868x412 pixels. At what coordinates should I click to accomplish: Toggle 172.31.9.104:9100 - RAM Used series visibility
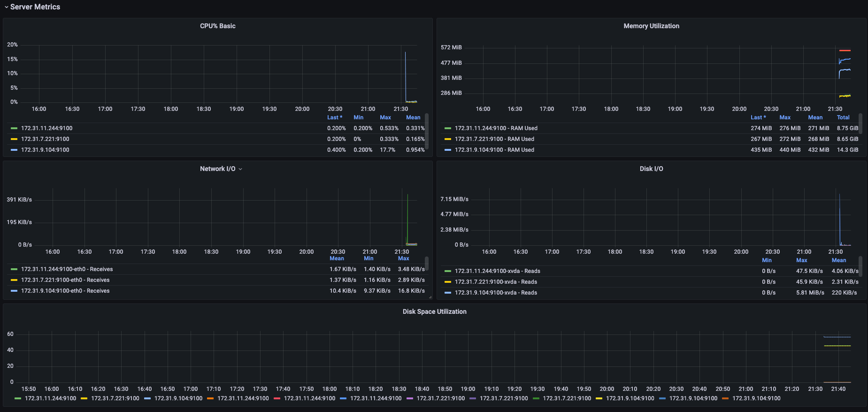coord(494,150)
